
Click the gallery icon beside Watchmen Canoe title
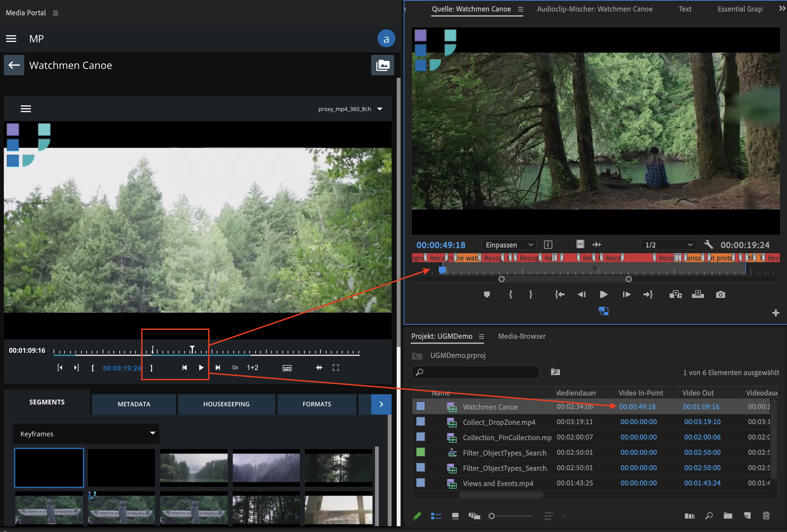click(x=382, y=65)
